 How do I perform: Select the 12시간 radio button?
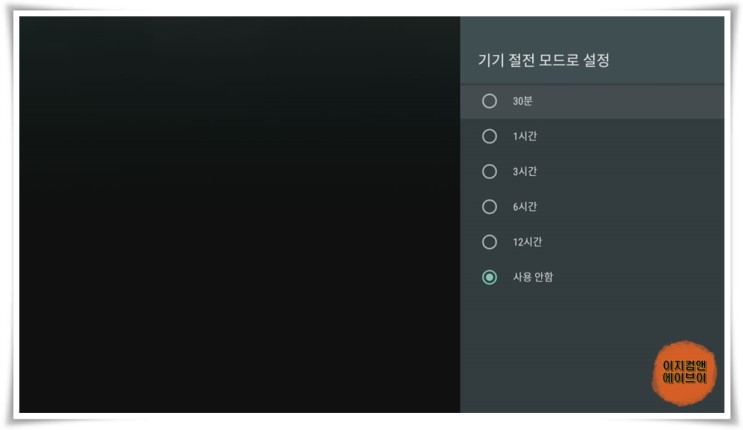489,242
